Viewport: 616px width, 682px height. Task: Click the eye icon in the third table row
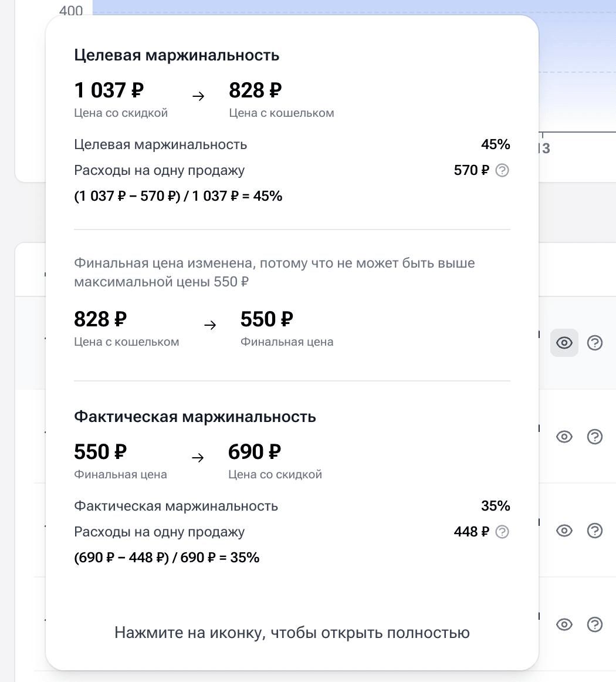point(564,531)
